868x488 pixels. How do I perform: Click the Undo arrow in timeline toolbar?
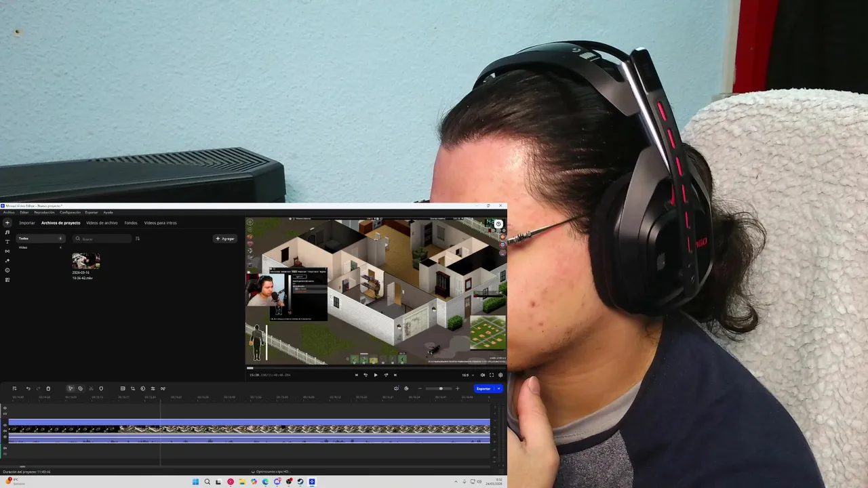[x=28, y=388]
